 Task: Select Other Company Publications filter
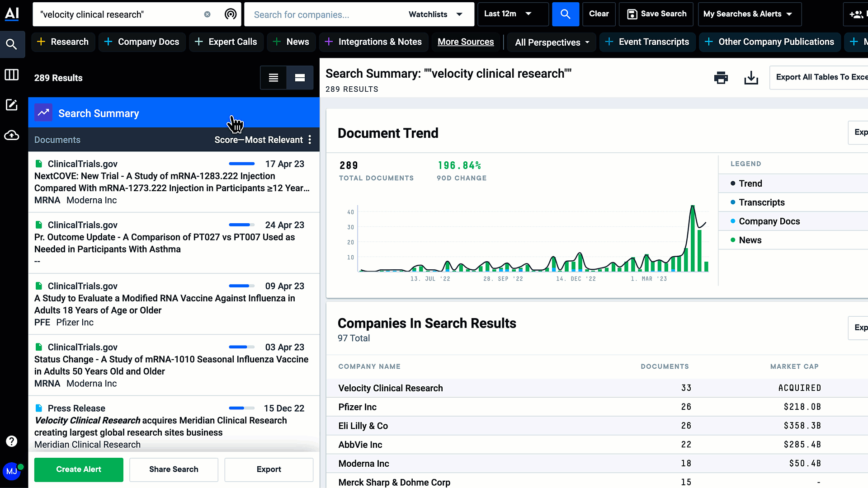point(769,42)
